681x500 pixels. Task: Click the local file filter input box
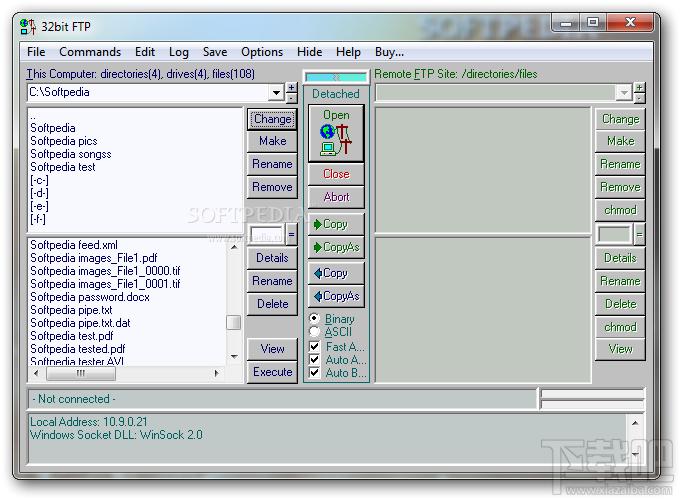click(x=267, y=235)
